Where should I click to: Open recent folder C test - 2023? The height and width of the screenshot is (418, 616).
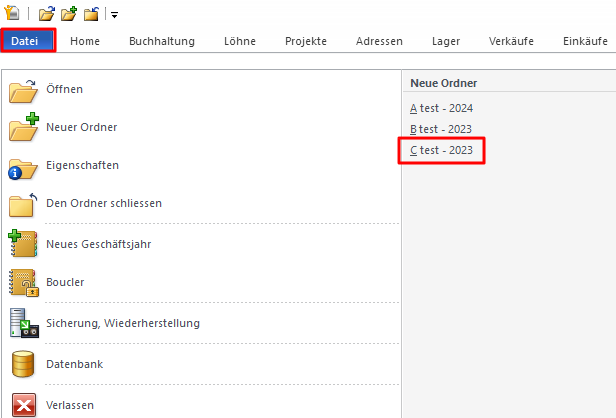(441, 151)
